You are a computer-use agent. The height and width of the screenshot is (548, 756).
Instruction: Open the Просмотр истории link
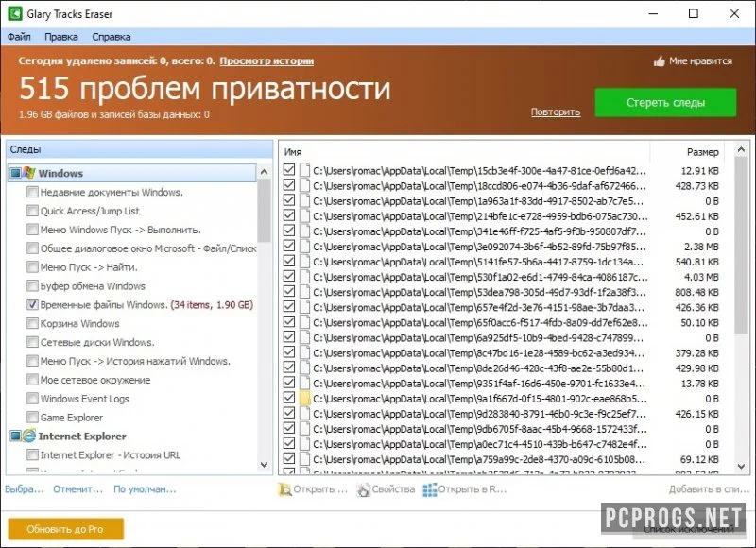266,60
